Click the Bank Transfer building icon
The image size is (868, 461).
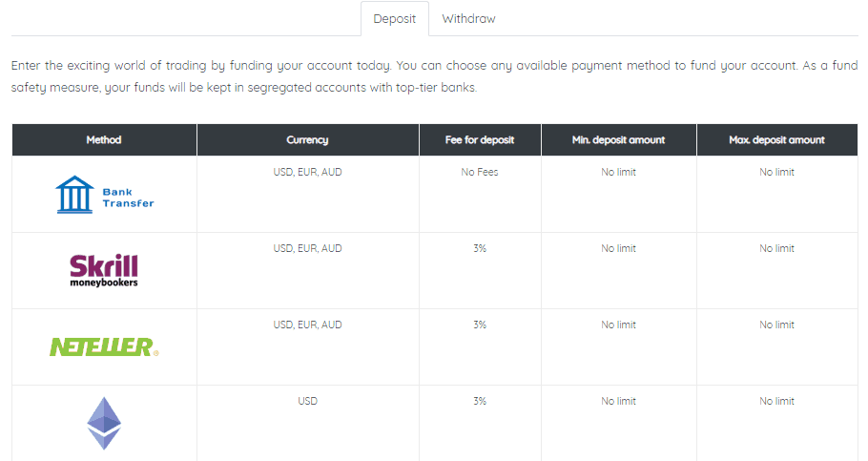pos(74,195)
